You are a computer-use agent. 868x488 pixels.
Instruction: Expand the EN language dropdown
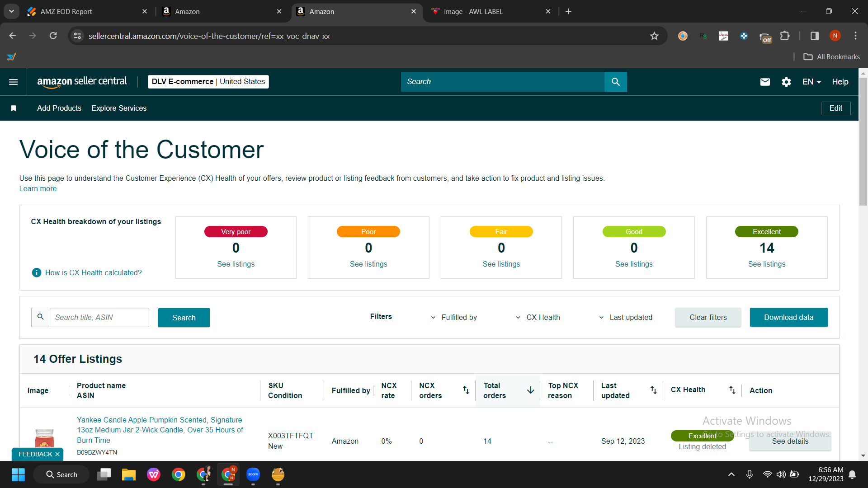pyautogui.click(x=811, y=82)
